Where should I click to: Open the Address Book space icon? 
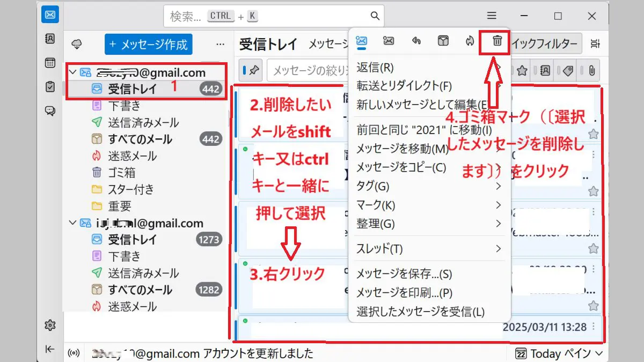pyautogui.click(x=50, y=39)
